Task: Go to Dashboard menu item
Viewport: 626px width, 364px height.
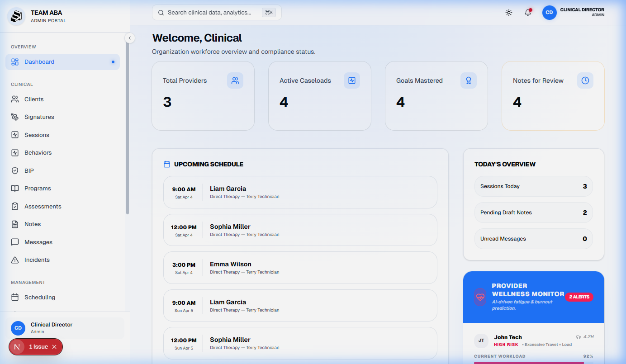Action: tap(62, 61)
